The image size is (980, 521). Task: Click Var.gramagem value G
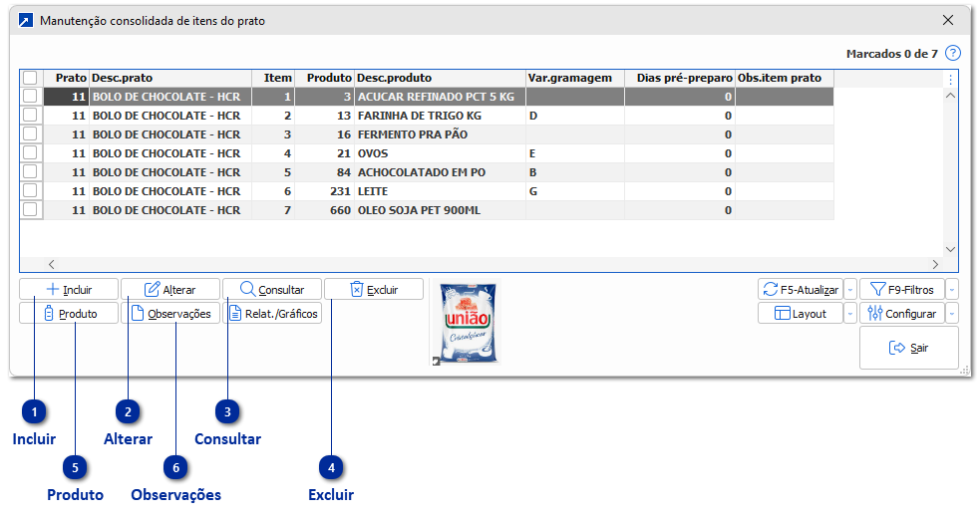[575, 191]
